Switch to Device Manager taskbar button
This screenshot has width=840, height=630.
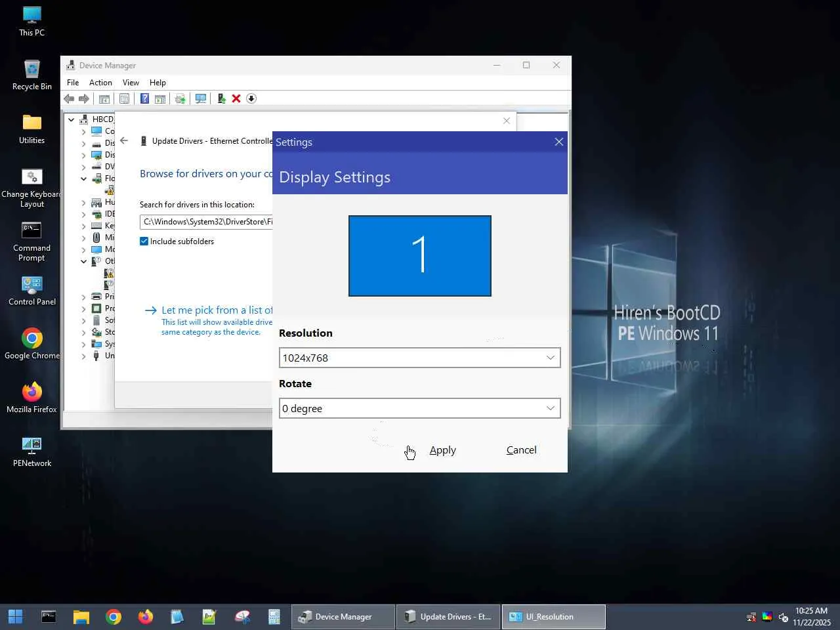(343, 617)
